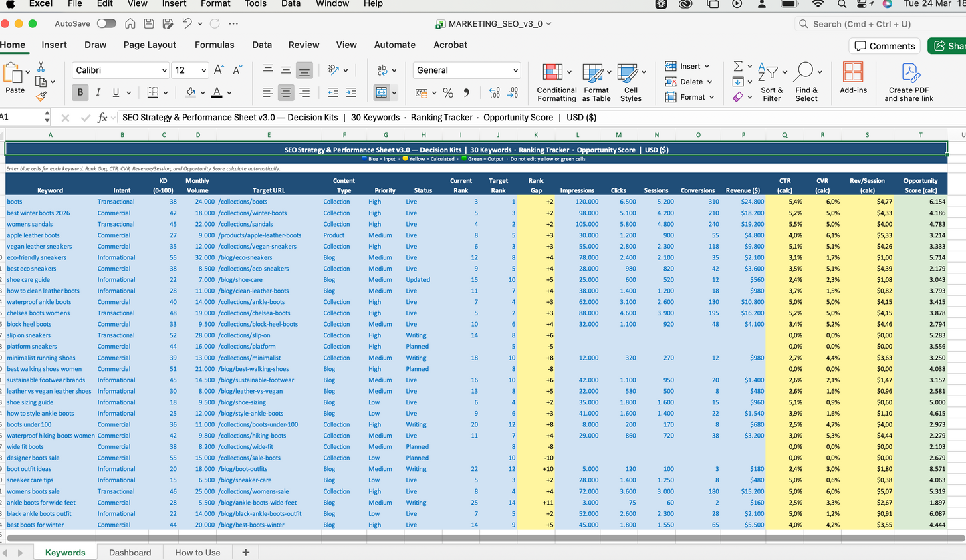Click the Home icon in title bar

pos(130,23)
